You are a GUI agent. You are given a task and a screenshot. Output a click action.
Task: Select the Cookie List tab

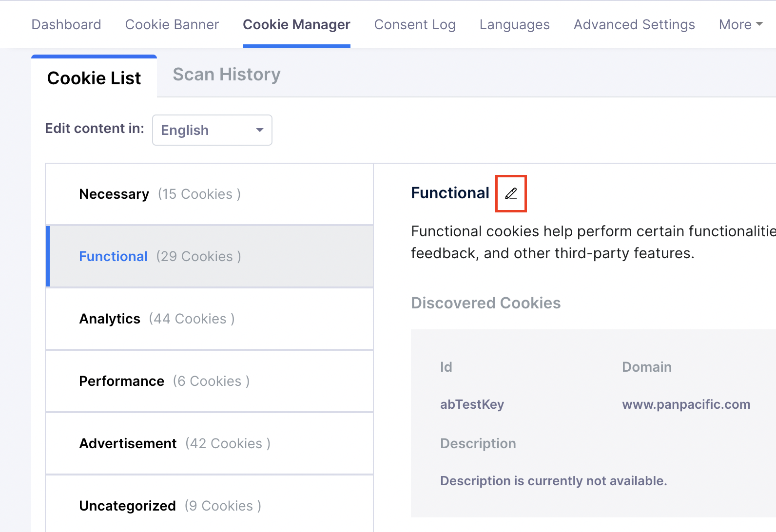click(94, 78)
